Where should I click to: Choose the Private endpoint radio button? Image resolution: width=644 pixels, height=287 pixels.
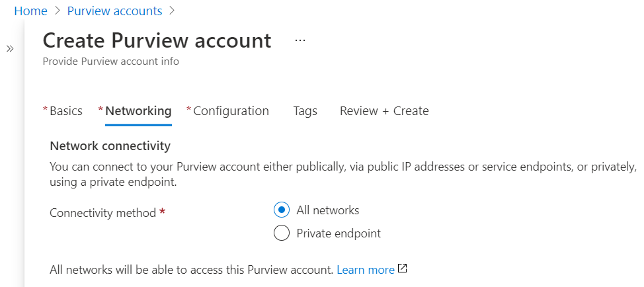(282, 233)
